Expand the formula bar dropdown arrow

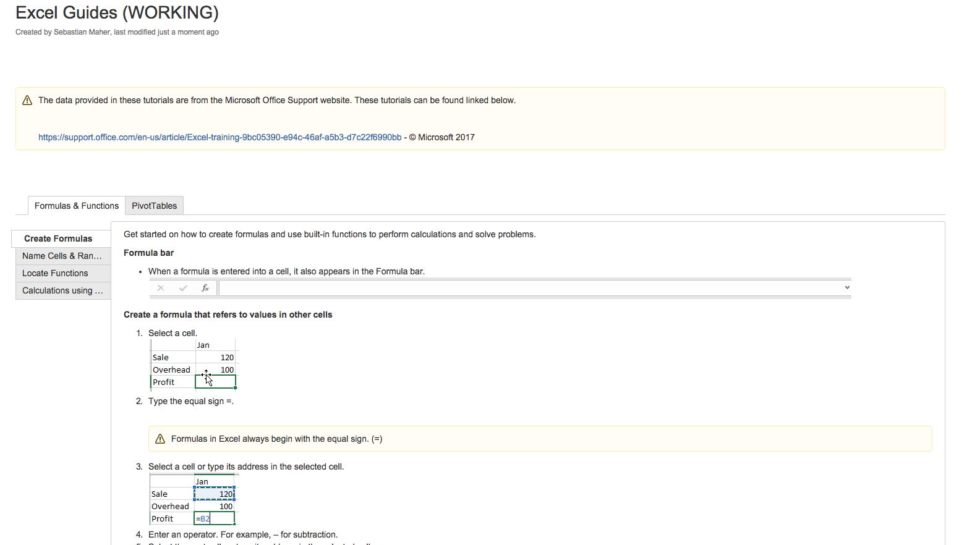tap(847, 287)
